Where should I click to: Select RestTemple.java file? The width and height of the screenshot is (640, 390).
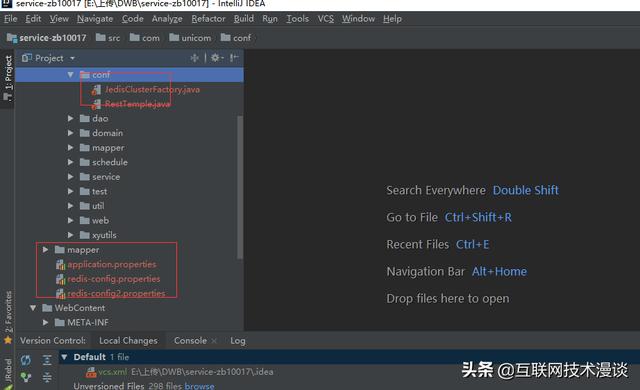point(138,104)
